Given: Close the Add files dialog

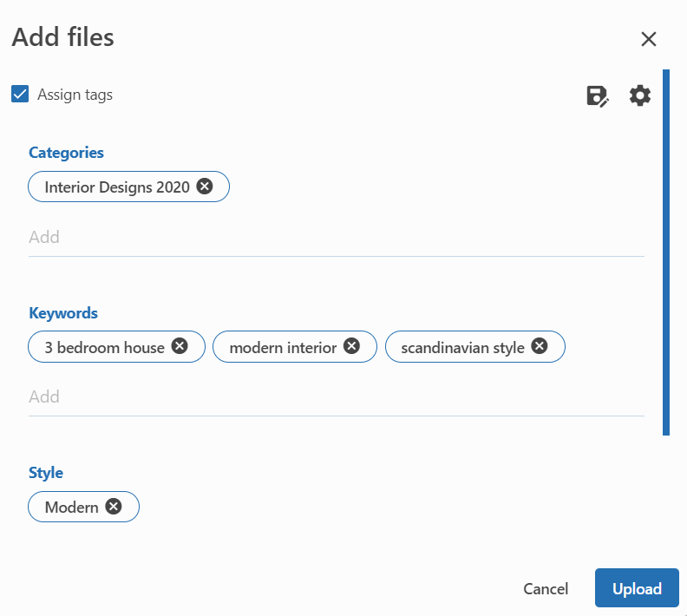Looking at the screenshot, I should pos(648,39).
